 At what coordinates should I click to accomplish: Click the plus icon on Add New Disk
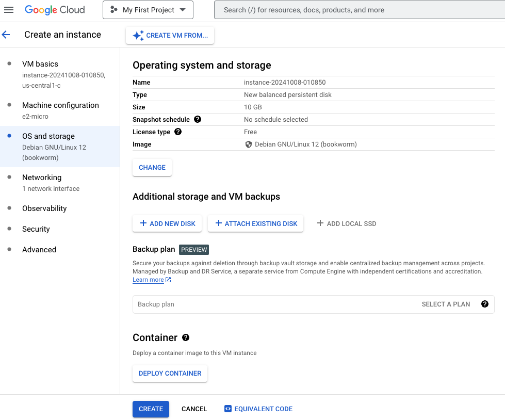(x=143, y=223)
